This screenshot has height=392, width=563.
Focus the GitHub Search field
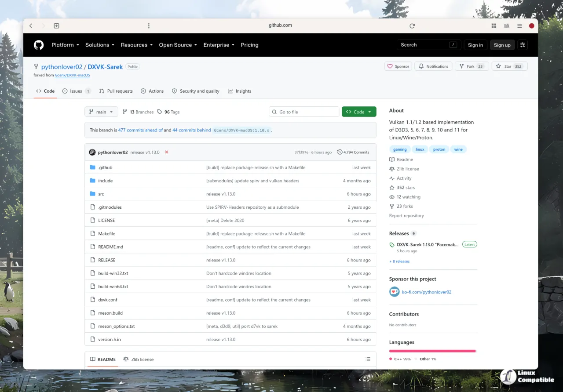pos(429,45)
